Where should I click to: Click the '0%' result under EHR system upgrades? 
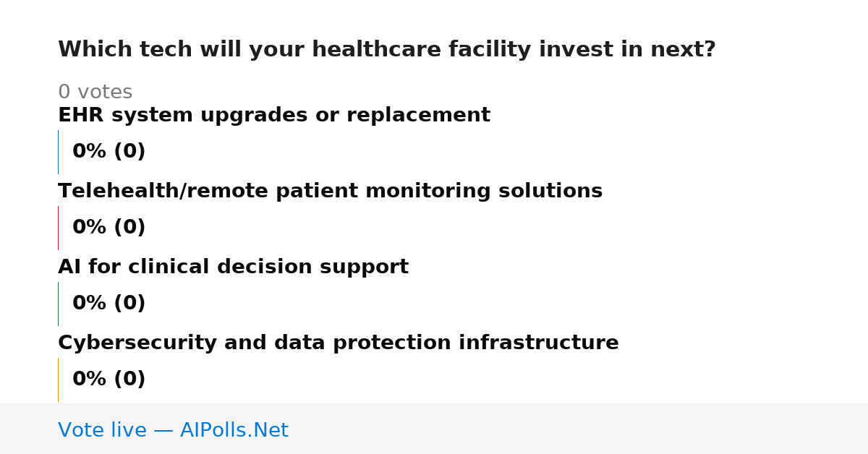pos(90,152)
